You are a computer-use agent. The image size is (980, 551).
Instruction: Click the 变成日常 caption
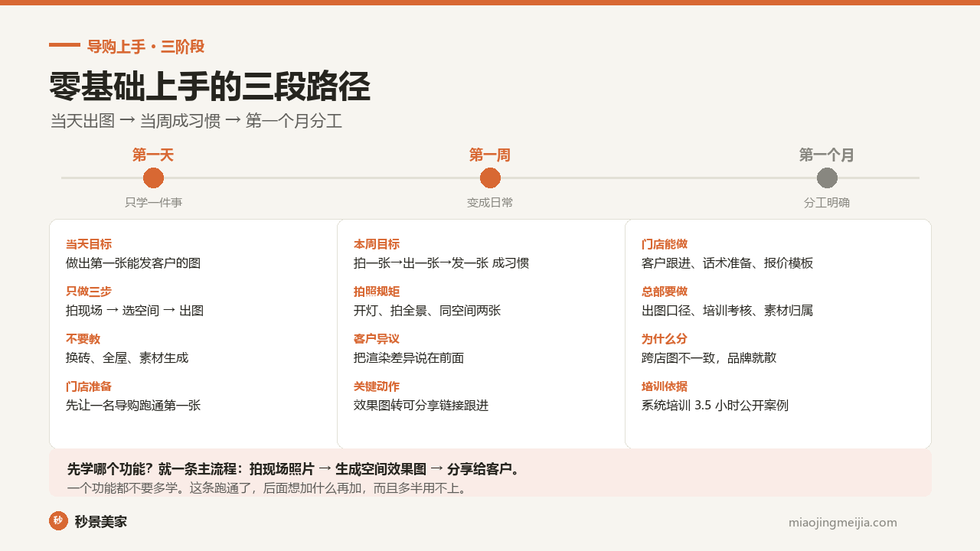[490, 203]
